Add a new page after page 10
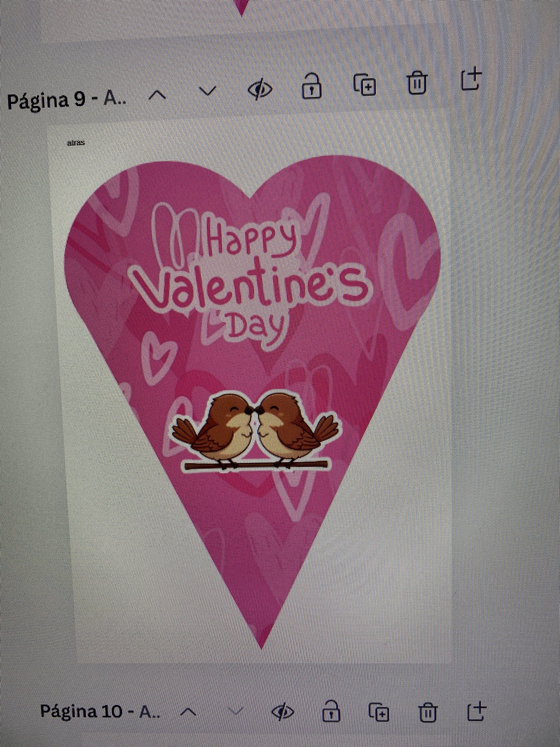Image resolution: width=560 pixels, height=747 pixels. pyautogui.click(x=476, y=712)
